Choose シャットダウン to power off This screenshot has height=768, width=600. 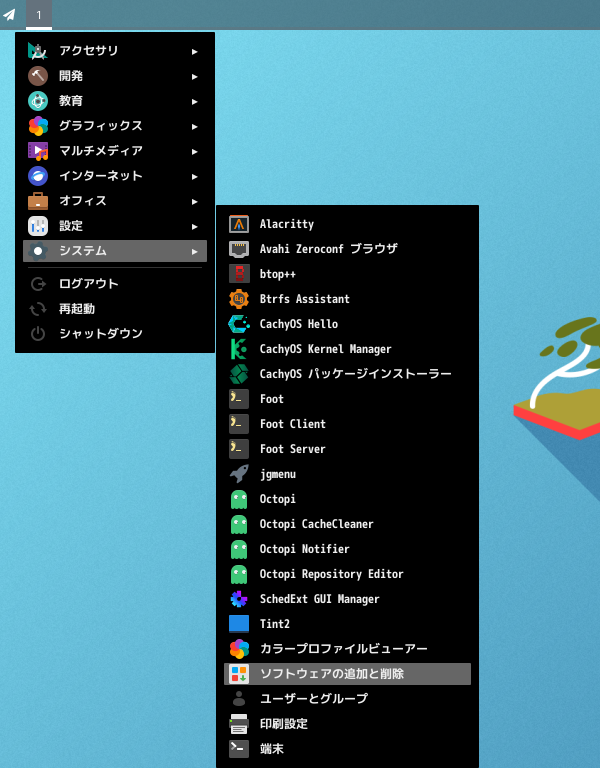tap(115, 334)
